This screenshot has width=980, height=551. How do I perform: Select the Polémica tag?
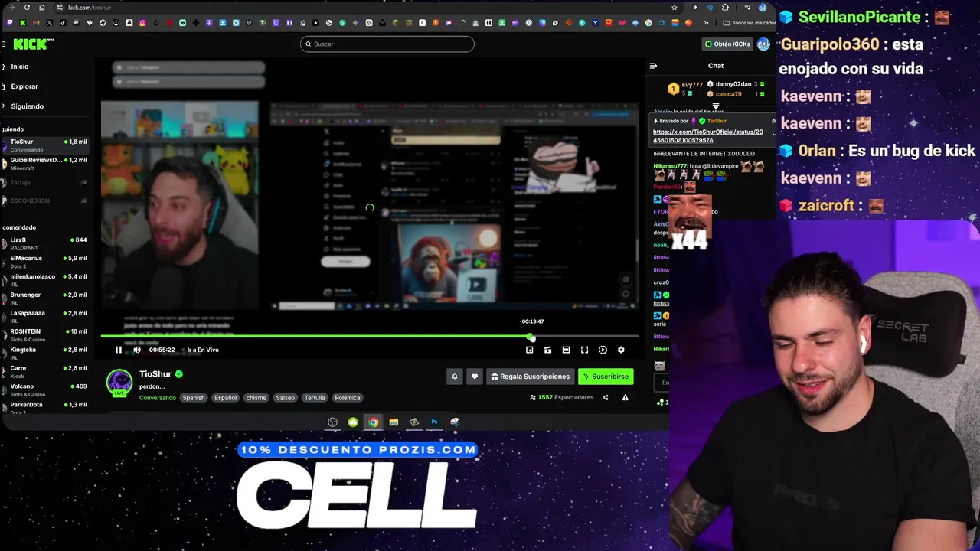(347, 398)
